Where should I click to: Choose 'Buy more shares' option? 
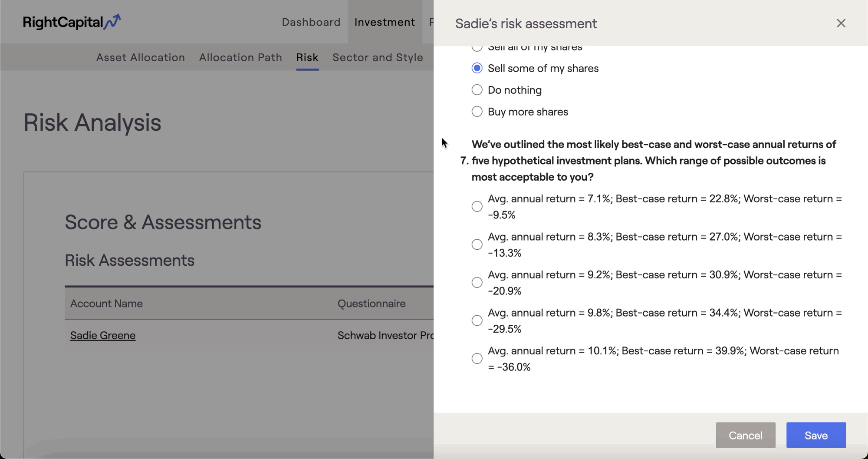477,112
